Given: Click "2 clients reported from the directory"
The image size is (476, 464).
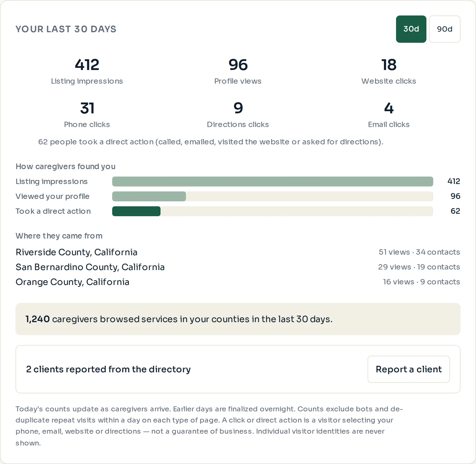Looking at the screenshot, I should (x=108, y=369).
